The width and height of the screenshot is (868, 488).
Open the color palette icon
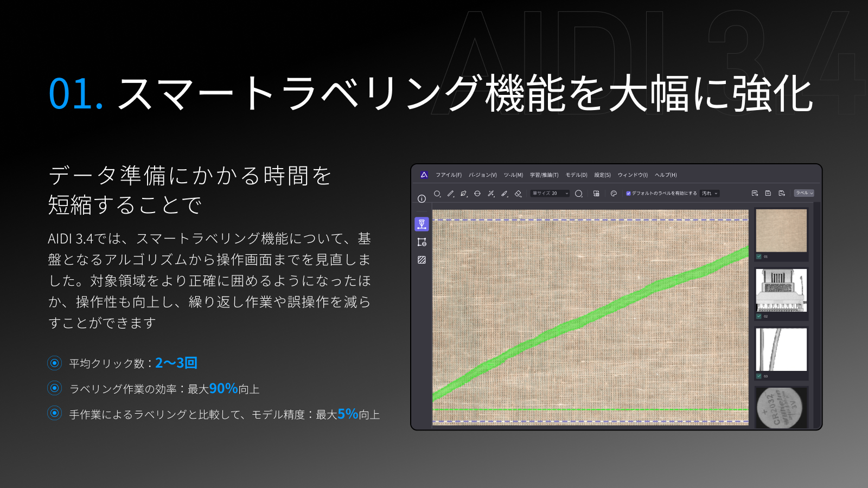pyautogui.click(x=614, y=194)
